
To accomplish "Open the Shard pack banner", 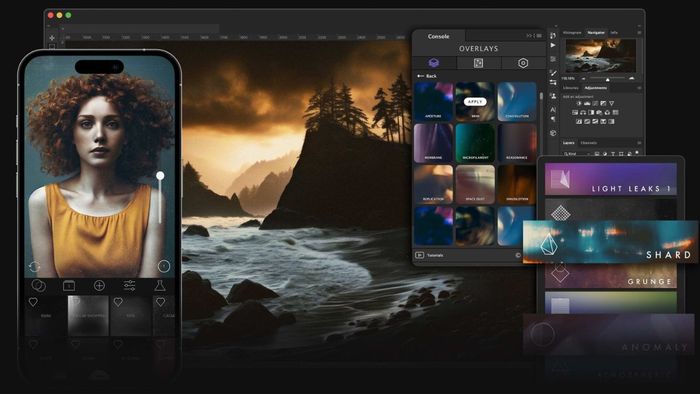I will [x=610, y=241].
